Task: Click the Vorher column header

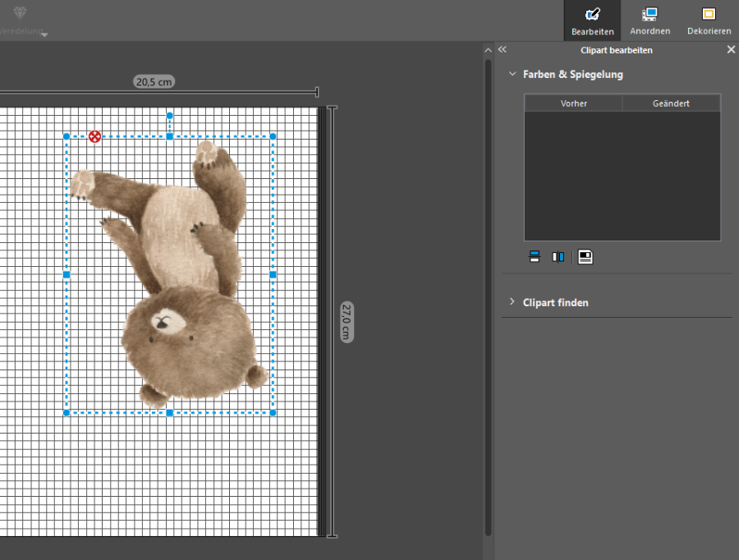Action: (573, 103)
